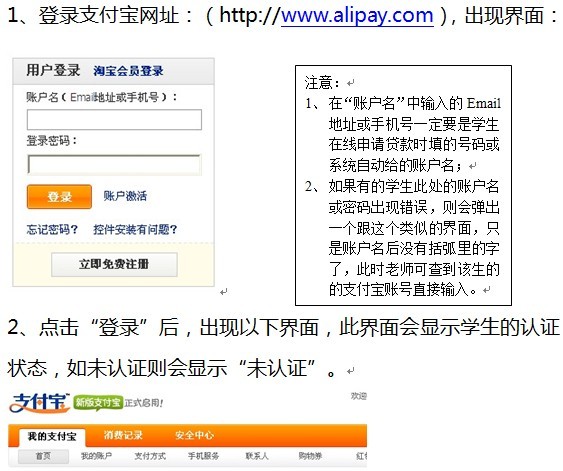Open the 手机服务 submenu item
This screenshot has height=471, width=563.
coord(203,456)
